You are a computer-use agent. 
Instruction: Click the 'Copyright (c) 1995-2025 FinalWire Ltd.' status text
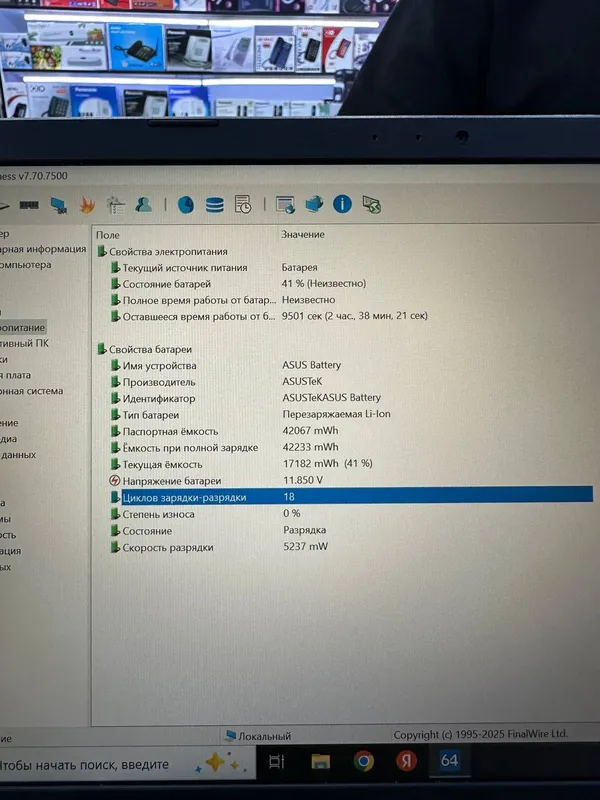tap(480, 734)
